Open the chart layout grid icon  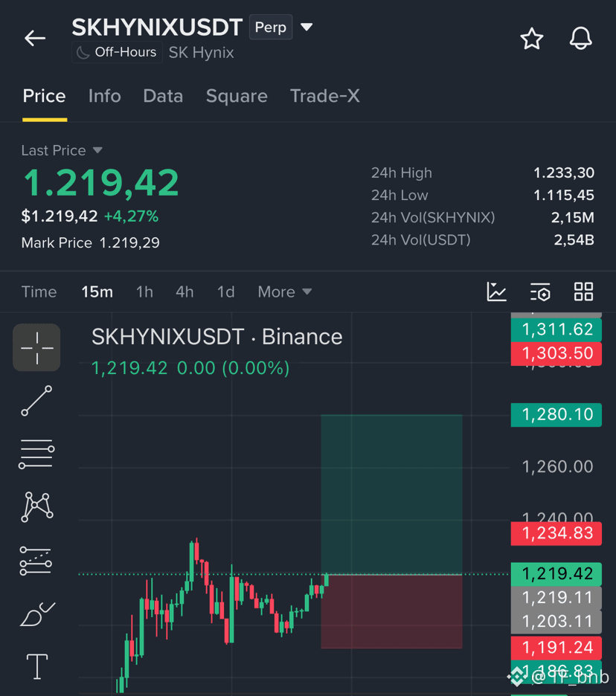(x=583, y=292)
